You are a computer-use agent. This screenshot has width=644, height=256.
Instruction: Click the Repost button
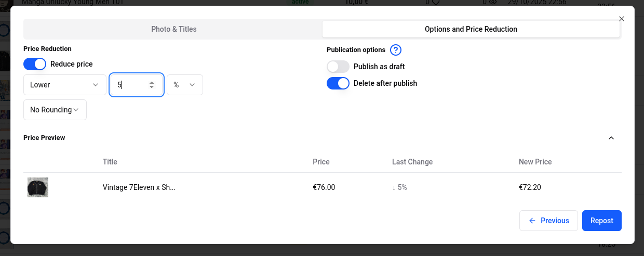601,221
